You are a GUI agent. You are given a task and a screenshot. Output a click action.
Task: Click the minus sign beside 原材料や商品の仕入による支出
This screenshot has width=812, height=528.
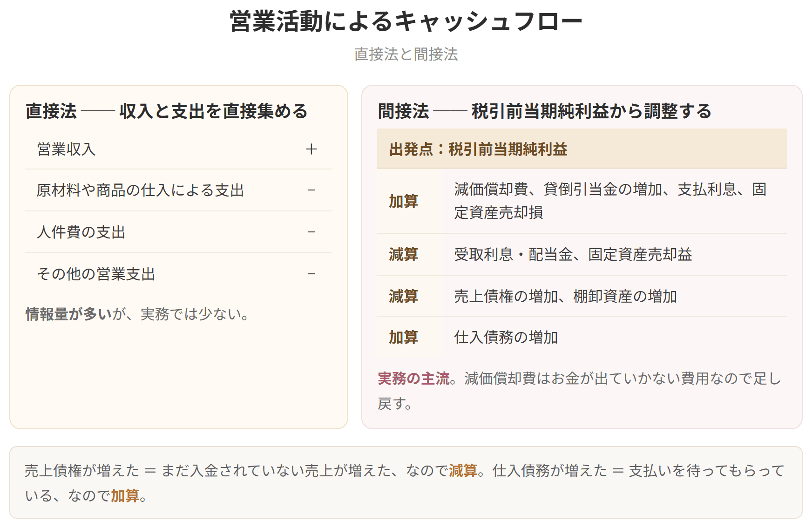[311, 190]
